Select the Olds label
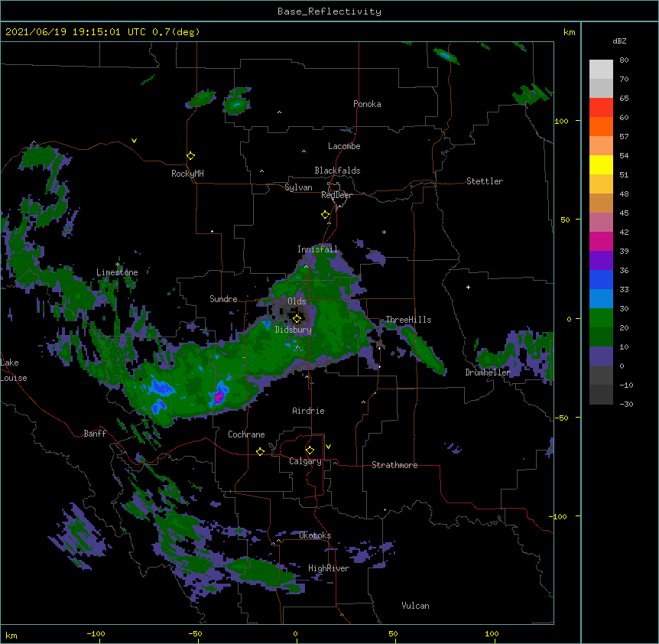Viewport: 659px width, 644px height. 297,301
